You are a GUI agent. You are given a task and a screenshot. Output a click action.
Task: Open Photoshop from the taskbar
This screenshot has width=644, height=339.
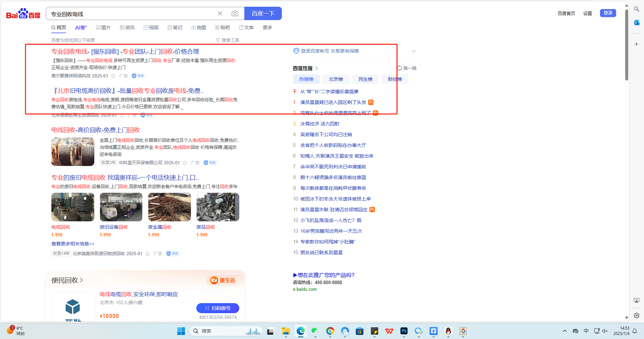(x=404, y=331)
